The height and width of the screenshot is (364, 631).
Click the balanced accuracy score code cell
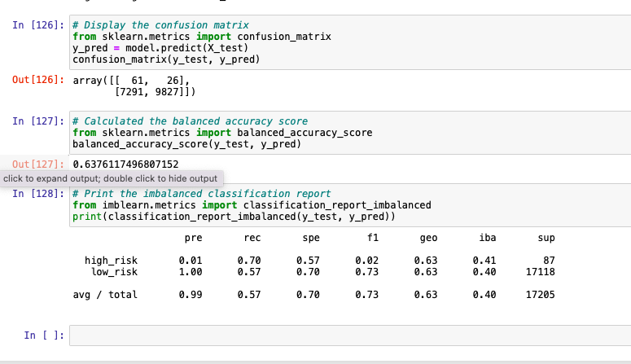click(x=350, y=133)
